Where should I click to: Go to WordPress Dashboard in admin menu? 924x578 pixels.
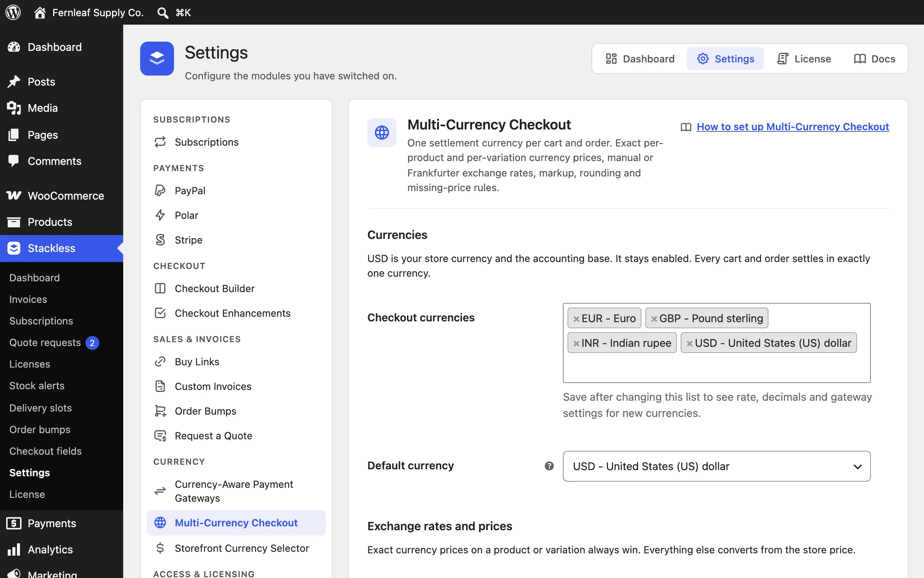(x=62, y=47)
